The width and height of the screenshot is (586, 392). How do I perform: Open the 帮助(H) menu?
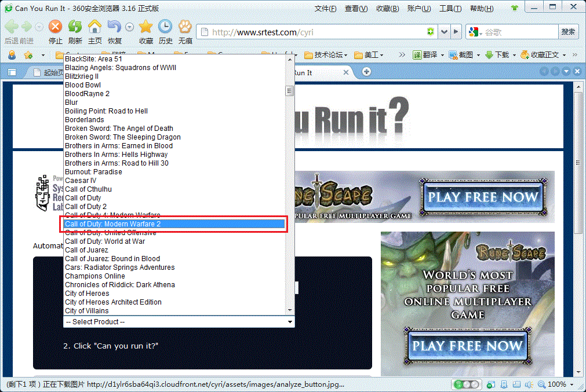481,8
